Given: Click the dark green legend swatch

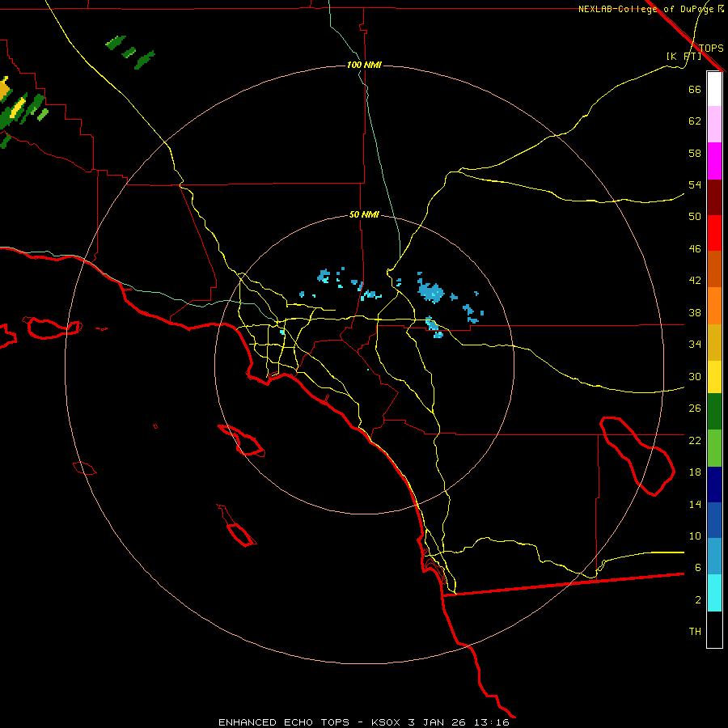Looking at the screenshot, I should pos(714,412).
